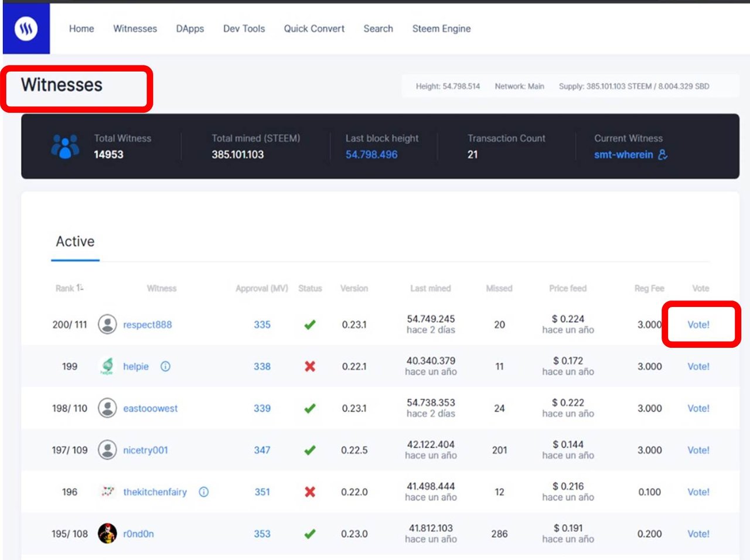Open thekitchenfairy witness profile
Screen dimensions: 750x560
(155, 492)
